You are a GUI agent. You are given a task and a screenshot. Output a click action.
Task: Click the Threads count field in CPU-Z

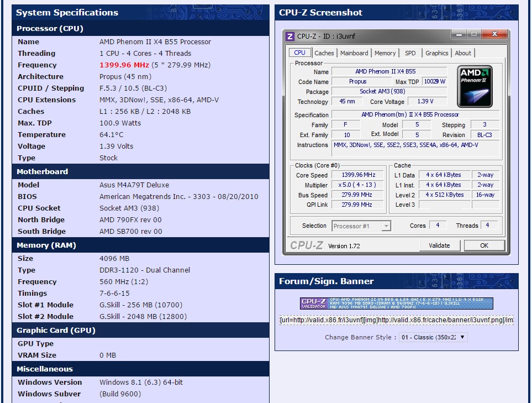coord(489,225)
